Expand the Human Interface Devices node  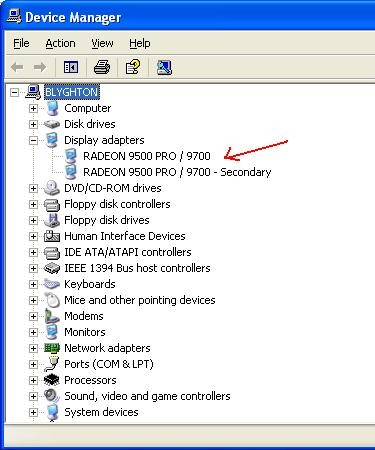click(x=33, y=236)
